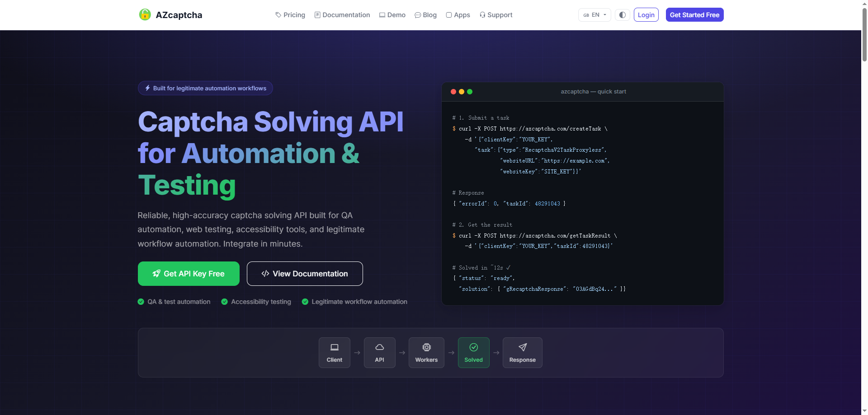Click the 'Accessibility testing' label
The width and height of the screenshot is (868, 415).
[x=261, y=302]
